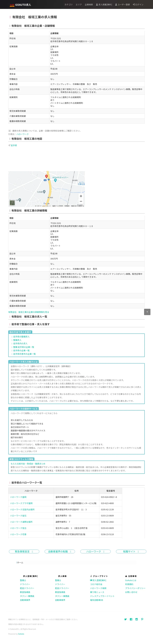This screenshot has height=644, width=153.
Task: Open ハローワーク宮古 link
Action: tap(18, 528)
